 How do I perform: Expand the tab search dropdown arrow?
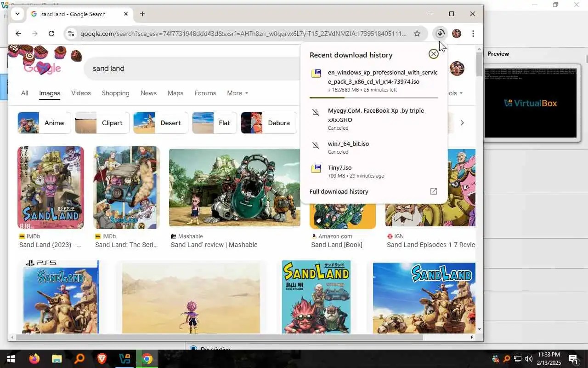(x=17, y=14)
